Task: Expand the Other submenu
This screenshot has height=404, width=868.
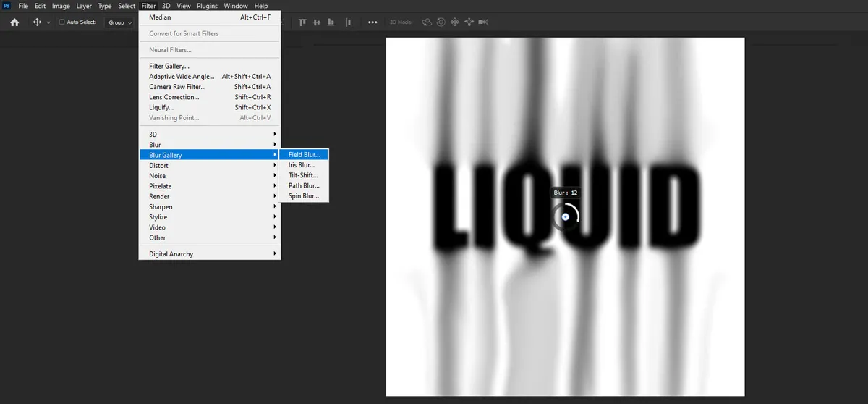Action: click(x=210, y=237)
